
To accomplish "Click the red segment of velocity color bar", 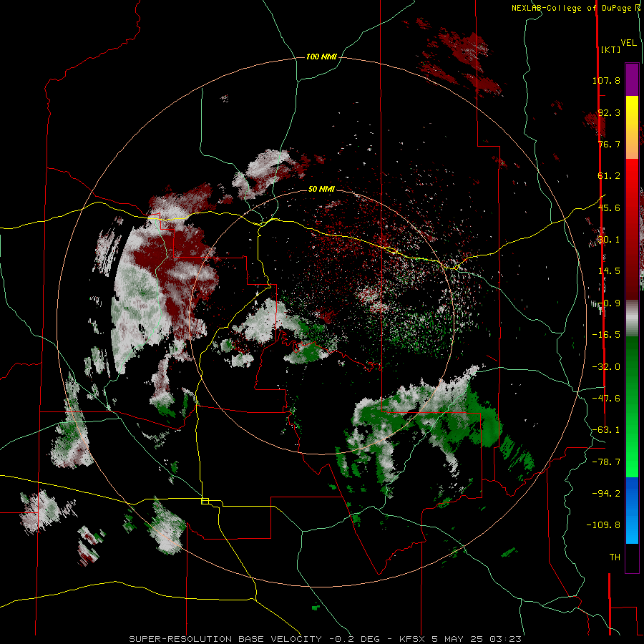I will 632,229.
